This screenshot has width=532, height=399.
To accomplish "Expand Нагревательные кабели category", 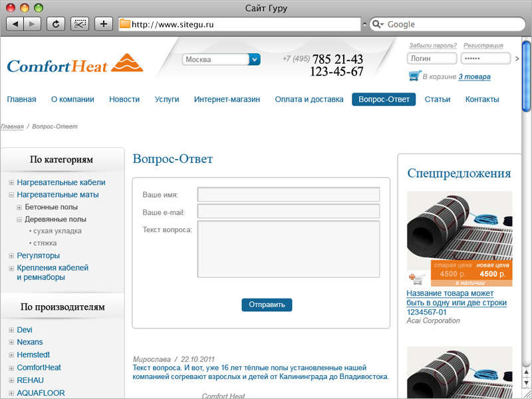I will tap(11, 183).
